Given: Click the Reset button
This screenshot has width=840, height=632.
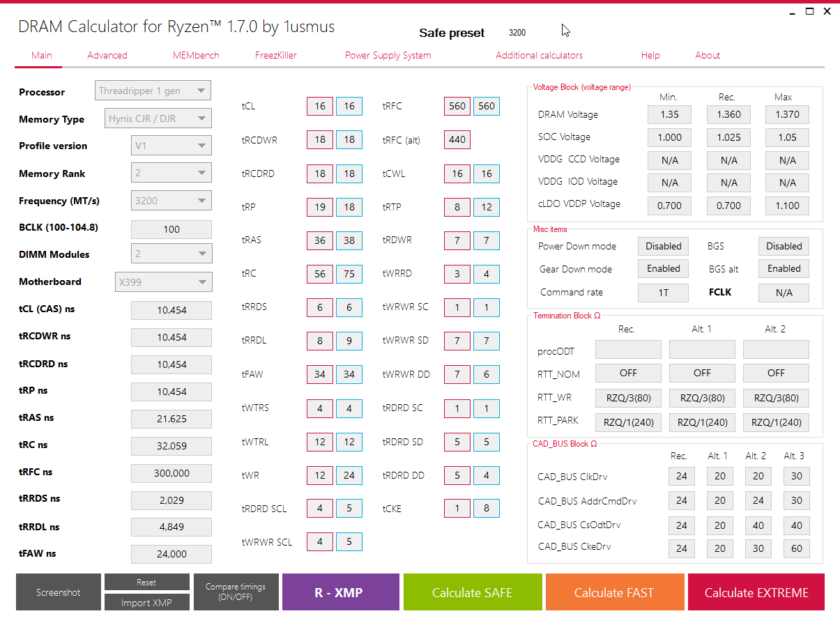Looking at the screenshot, I should tap(146, 582).
